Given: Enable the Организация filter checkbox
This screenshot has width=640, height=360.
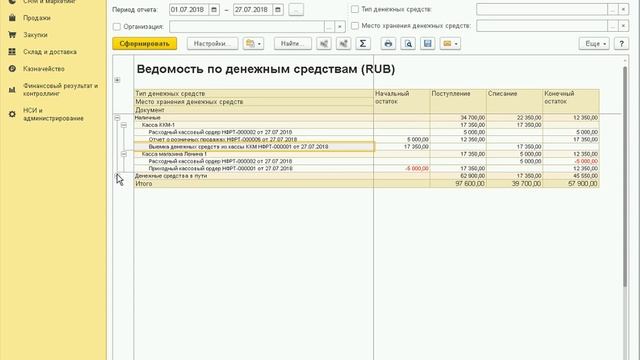Looking at the screenshot, I should tap(117, 27).
